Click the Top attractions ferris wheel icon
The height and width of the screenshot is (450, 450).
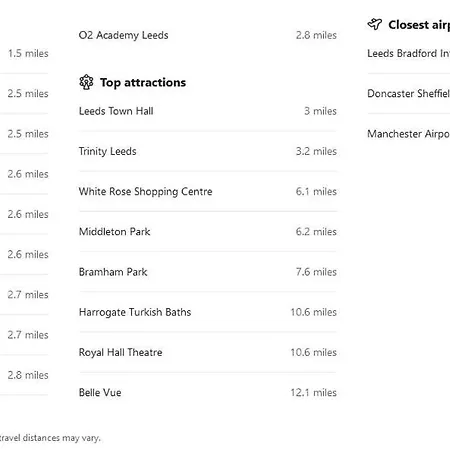click(x=86, y=82)
